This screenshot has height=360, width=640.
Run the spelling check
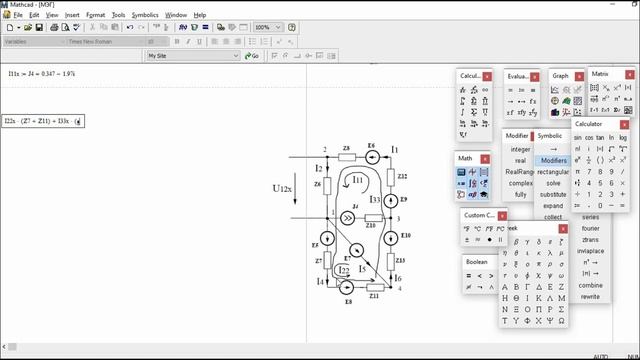point(76,27)
